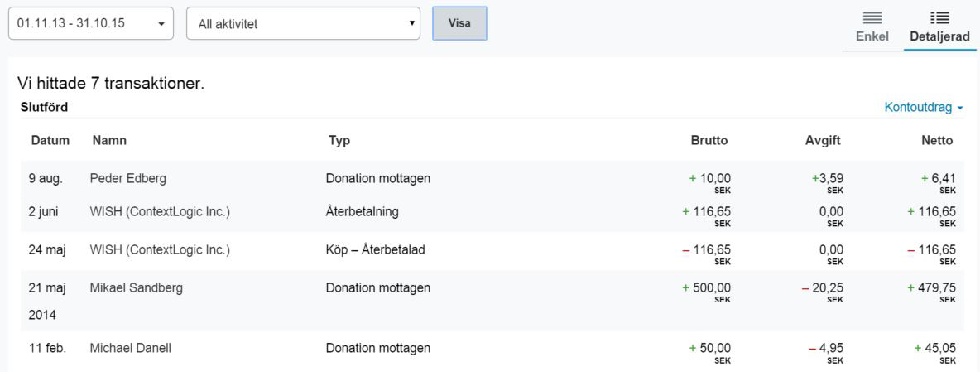This screenshot has height=372, width=980.
Task: Click the Netto column header
Action: pyautogui.click(x=936, y=141)
